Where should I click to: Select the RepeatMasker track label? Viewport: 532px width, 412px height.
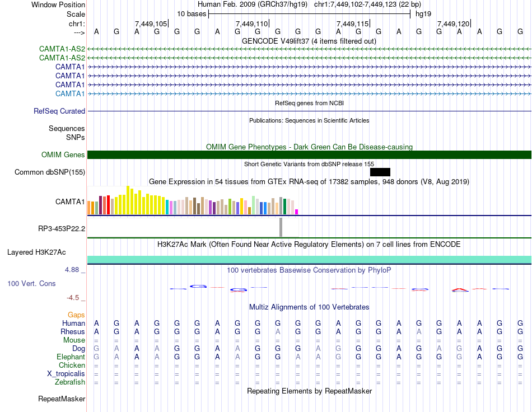[x=62, y=399]
